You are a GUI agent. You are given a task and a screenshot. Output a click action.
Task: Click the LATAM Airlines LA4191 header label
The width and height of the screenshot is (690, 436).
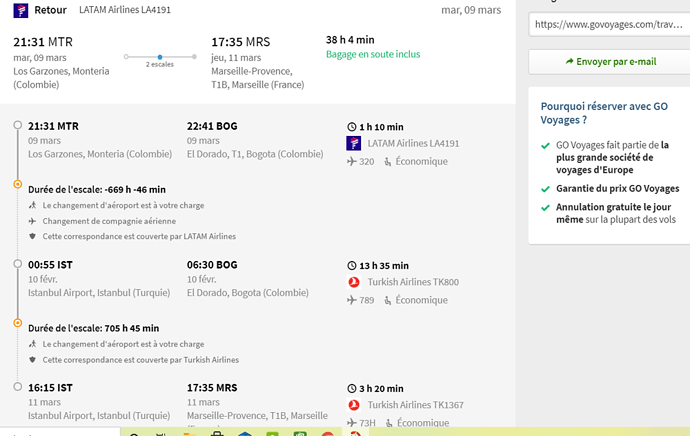(x=125, y=10)
